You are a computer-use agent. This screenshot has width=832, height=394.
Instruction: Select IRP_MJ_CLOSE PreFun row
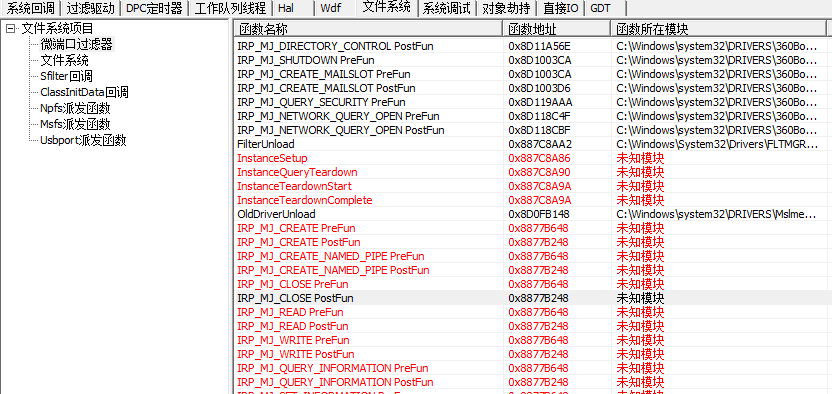point(530,284)
